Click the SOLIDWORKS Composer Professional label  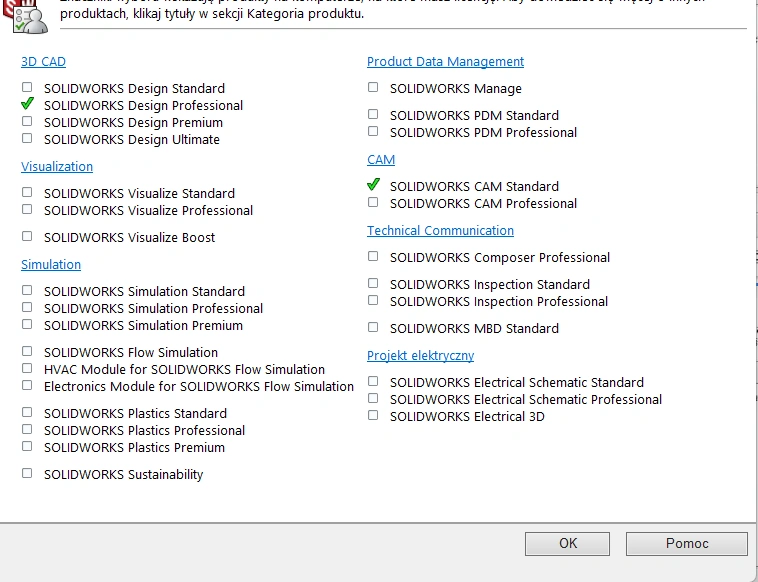pos(500,258)
